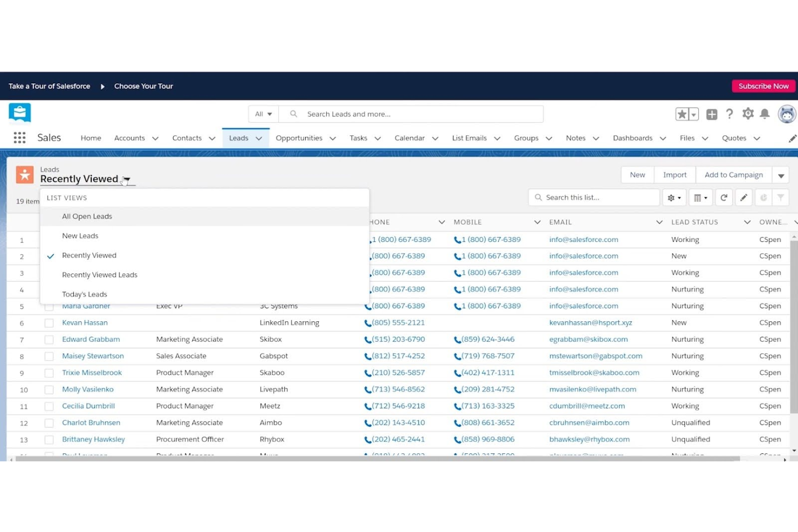
Task: Open the Setup gear icon
Action: pos(748,114)
